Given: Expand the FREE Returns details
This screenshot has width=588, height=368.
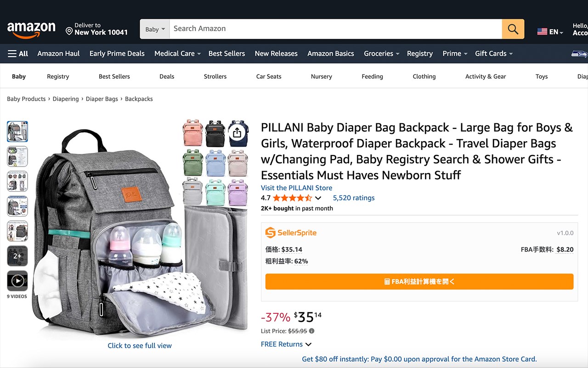Looking at the screenshot, I should [286, 344].
